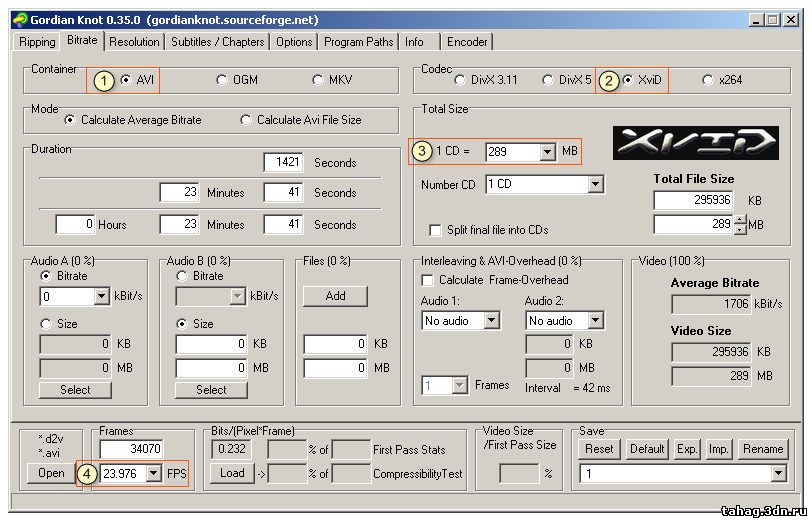Increase Total File Size MB spinner
Screen dimensions: 812x521
741,220
